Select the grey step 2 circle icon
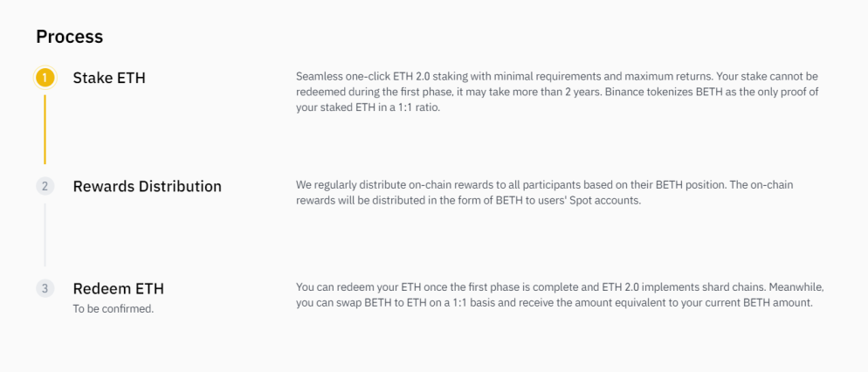The width and height of the screenshot is (868, 372). pos(45,186)
